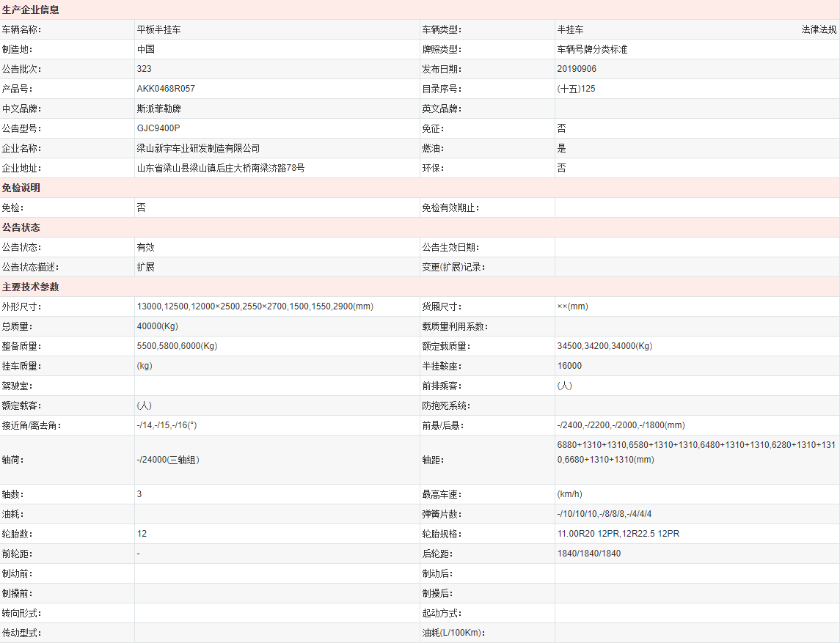Select the product number AKK0468R057

pyautogui.click(x=166, y=89)
